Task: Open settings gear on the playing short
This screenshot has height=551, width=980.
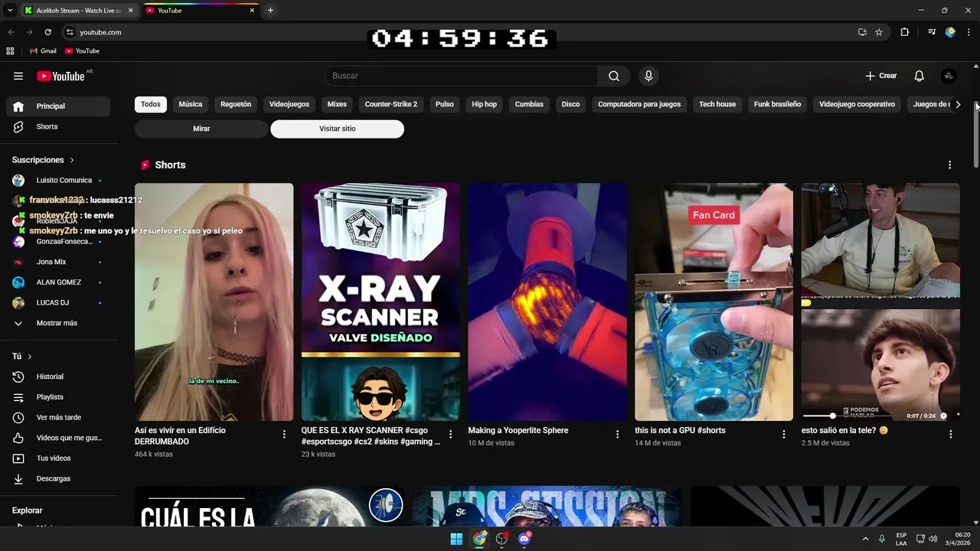Action: 943,416
